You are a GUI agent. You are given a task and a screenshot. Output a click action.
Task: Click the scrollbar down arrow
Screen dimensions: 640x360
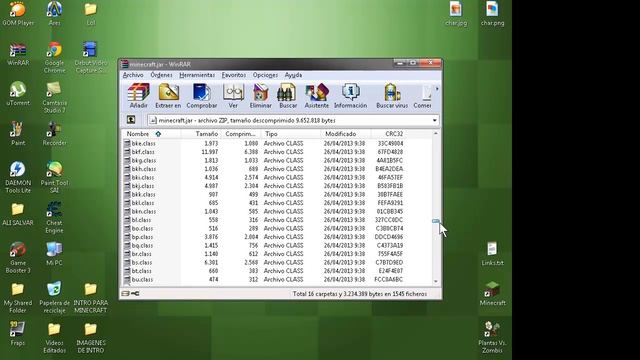pos(436,282)
